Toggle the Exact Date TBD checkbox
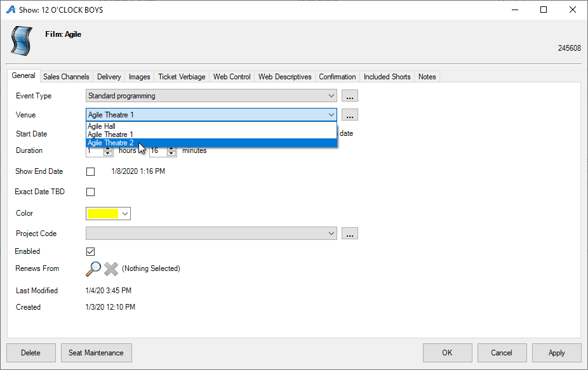The width and height of the screenshot is (588, 370). pos(90,192)
